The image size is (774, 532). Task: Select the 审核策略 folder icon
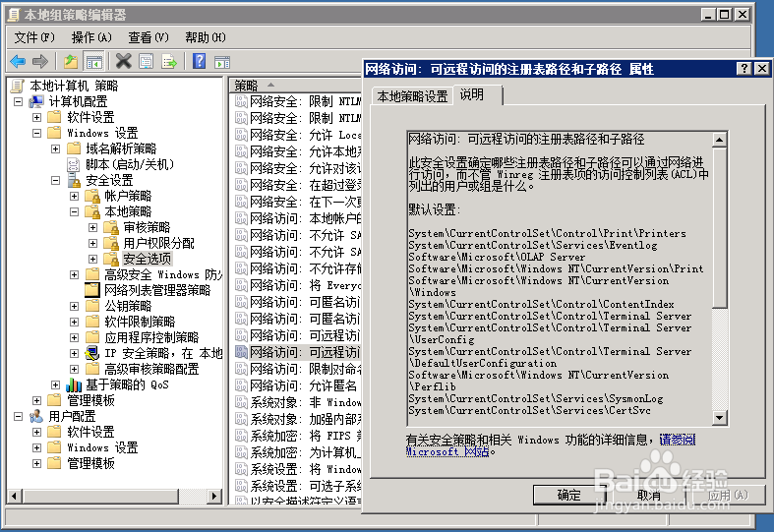[x=111, y=227]
